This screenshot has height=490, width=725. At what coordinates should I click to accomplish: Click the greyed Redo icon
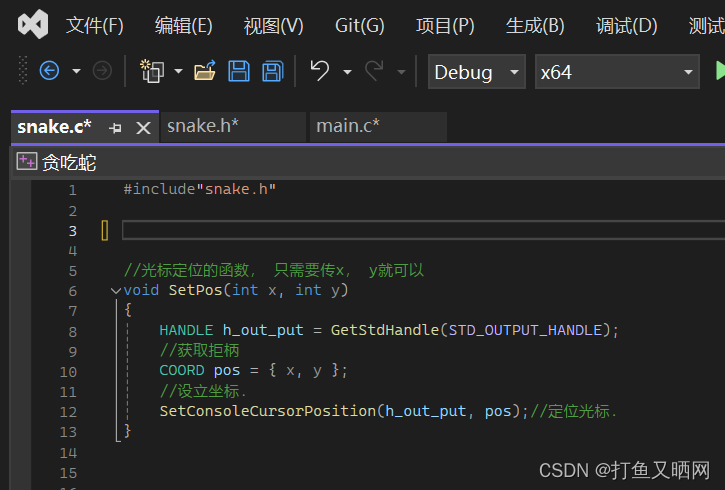click(x=374, y=71)
